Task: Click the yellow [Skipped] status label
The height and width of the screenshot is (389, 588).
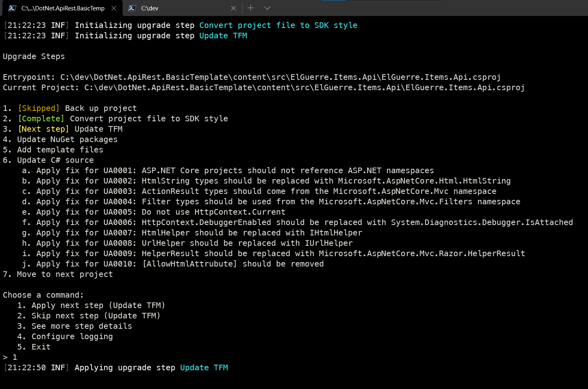Action: click(38, 108)
